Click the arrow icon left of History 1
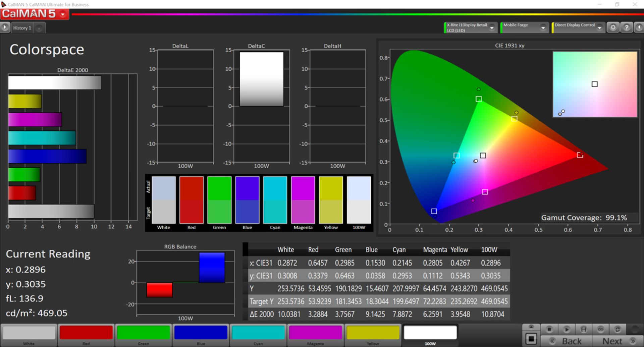 pyautogui.click(x=5, y=27)
